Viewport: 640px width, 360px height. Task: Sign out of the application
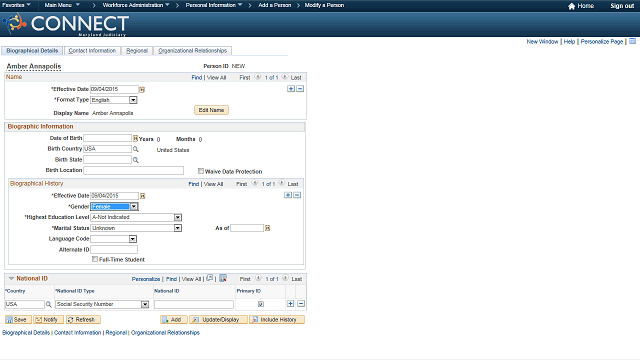click(x=622, y=6)
